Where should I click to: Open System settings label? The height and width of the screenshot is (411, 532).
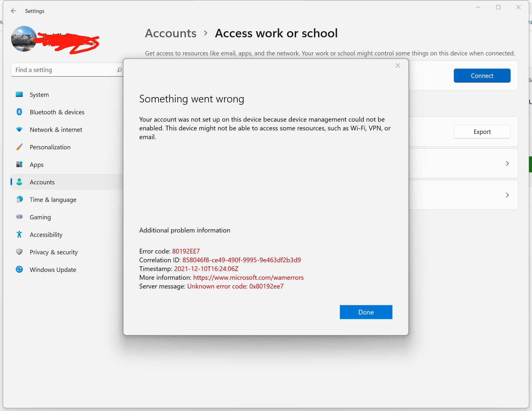pyautogui.click(x=39, y=95)
